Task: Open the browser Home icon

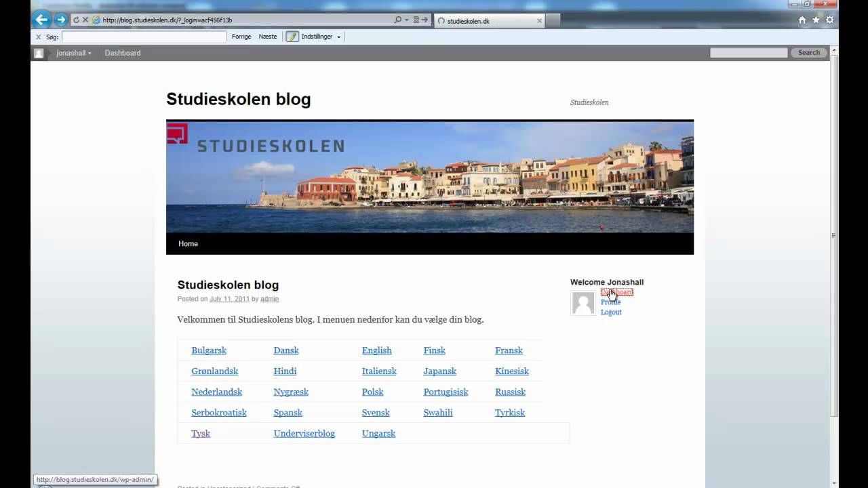Action: click(x=802, y=20)
